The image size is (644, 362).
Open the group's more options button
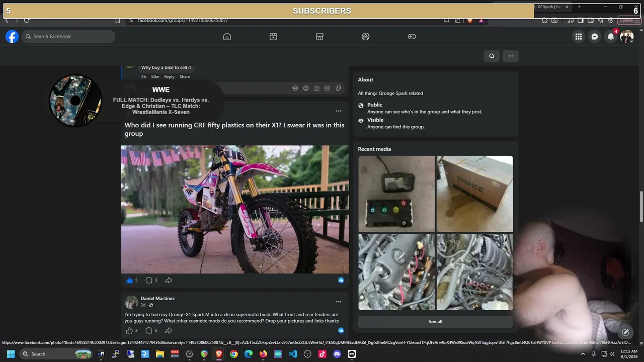pos(510,56)
